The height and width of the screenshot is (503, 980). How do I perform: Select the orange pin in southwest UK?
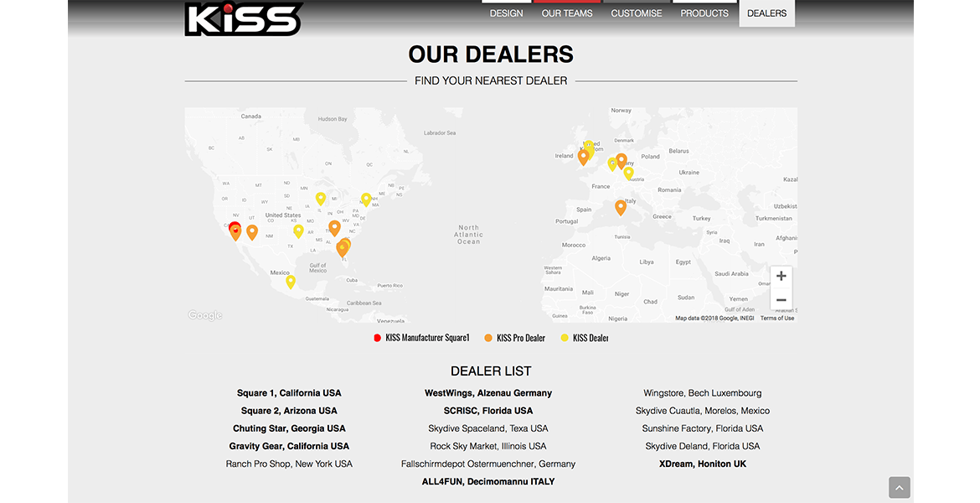pos(583,157)
